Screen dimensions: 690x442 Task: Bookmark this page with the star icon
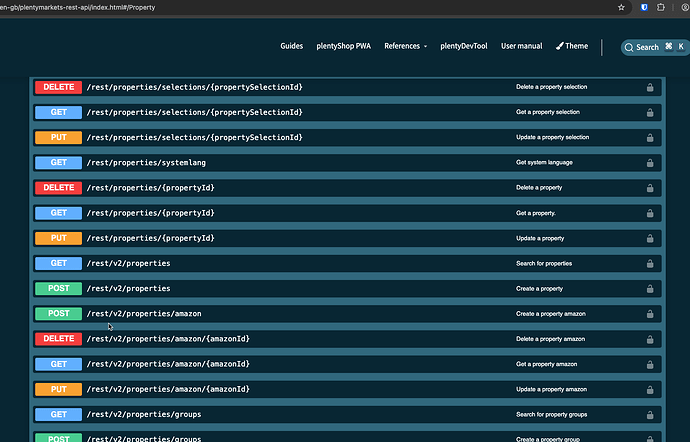click(x=621, y=7)
